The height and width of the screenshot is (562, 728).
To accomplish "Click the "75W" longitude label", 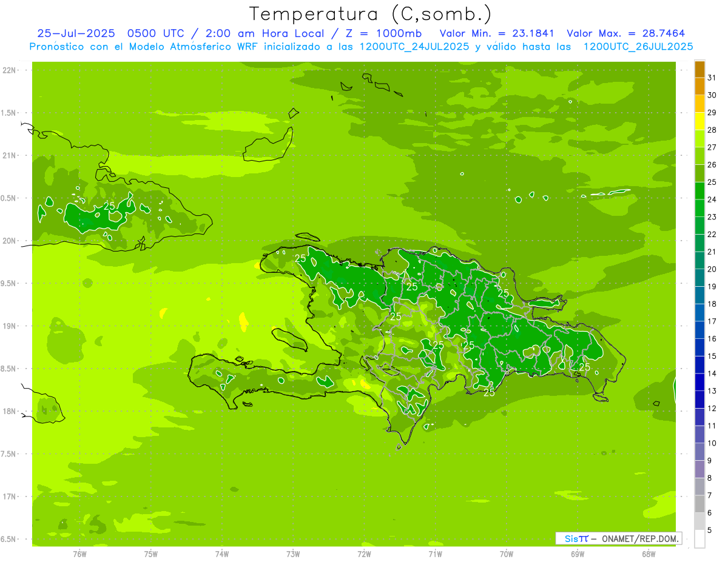I will 151,554.
